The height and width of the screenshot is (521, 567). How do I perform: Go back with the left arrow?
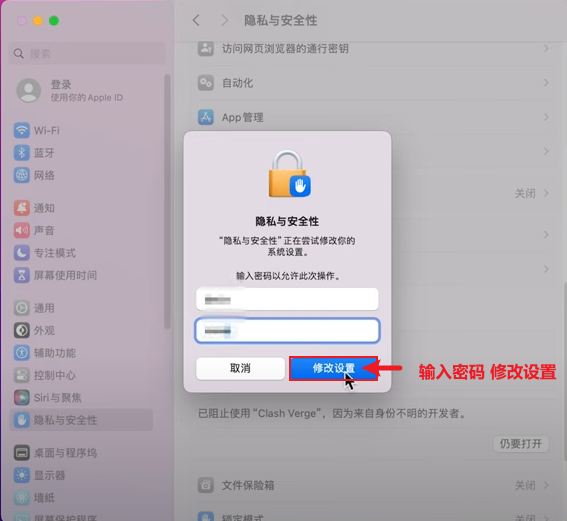(196, 20)
